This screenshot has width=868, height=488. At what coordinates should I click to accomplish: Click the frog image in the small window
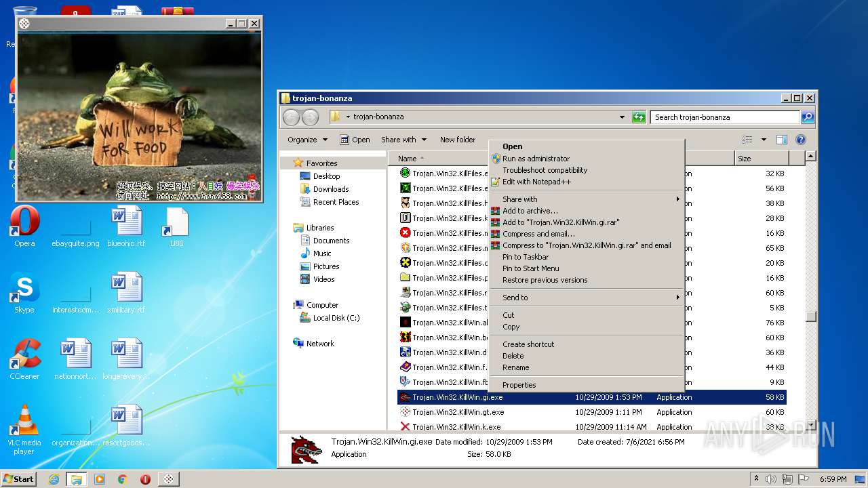click(139, 117)
